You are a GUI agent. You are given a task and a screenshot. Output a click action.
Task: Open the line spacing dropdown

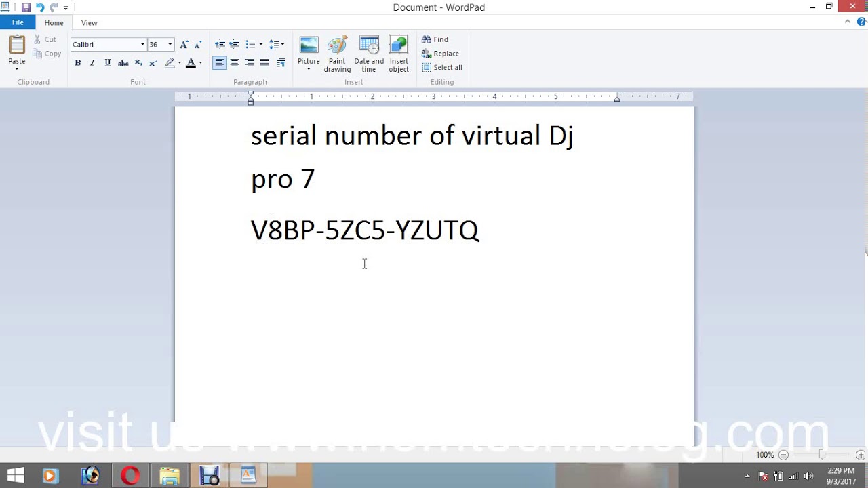277,44
